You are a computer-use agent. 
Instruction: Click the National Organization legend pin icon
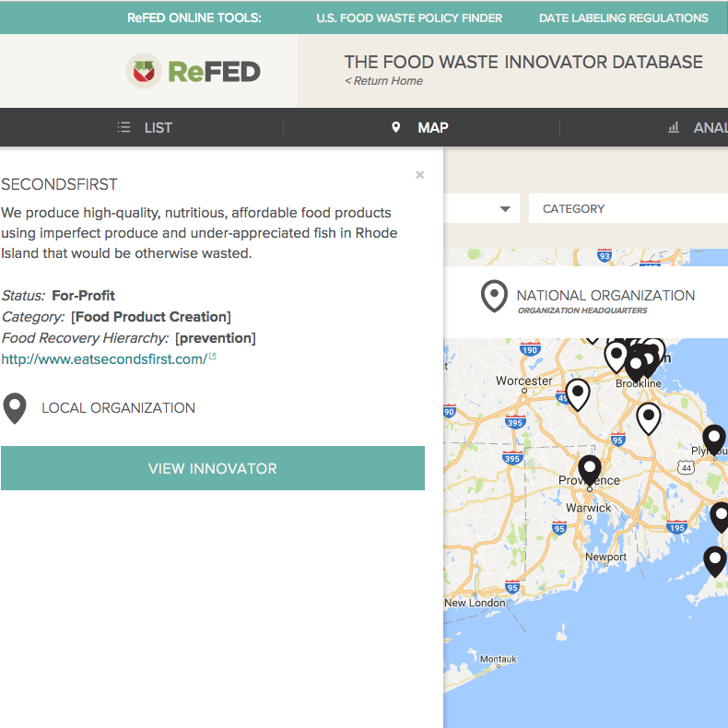pos(494,296)
